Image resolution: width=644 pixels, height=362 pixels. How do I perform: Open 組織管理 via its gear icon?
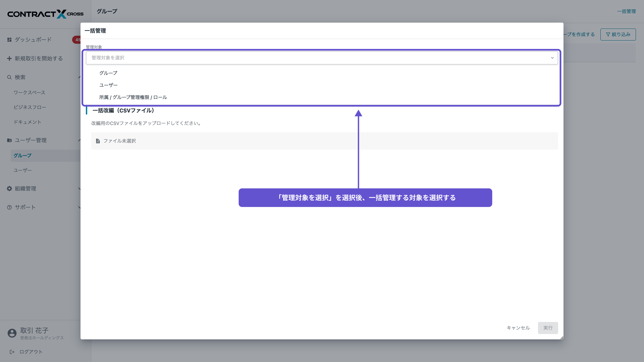pyautogui.click(x=9, y=188)
